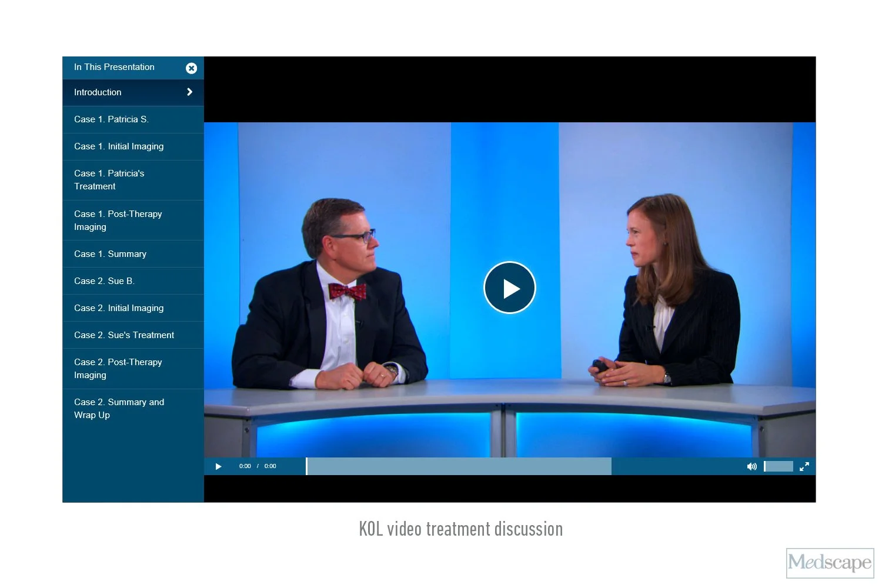This screenshot has width=882, height=588.
Task: Open Case 1. Post-Therapy Imaging
Action: coord(133,220)
